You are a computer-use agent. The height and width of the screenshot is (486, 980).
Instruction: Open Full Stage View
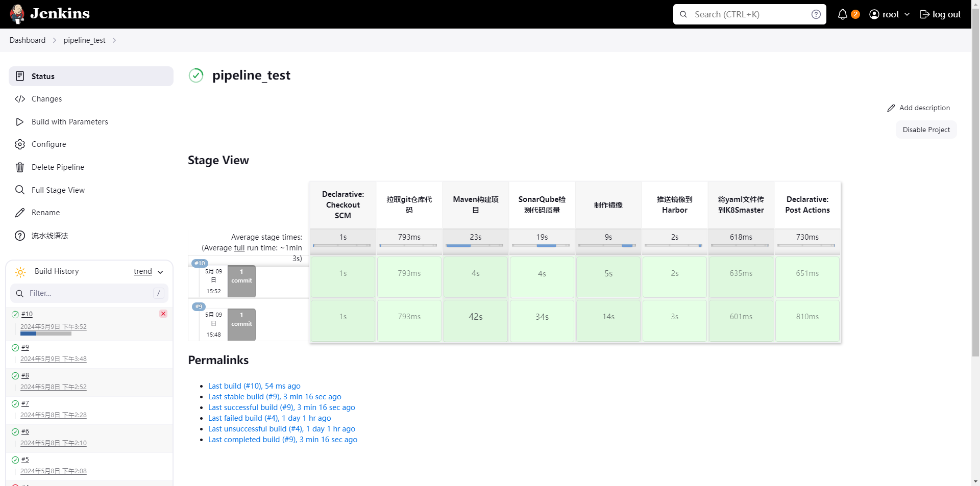point(91,190)
